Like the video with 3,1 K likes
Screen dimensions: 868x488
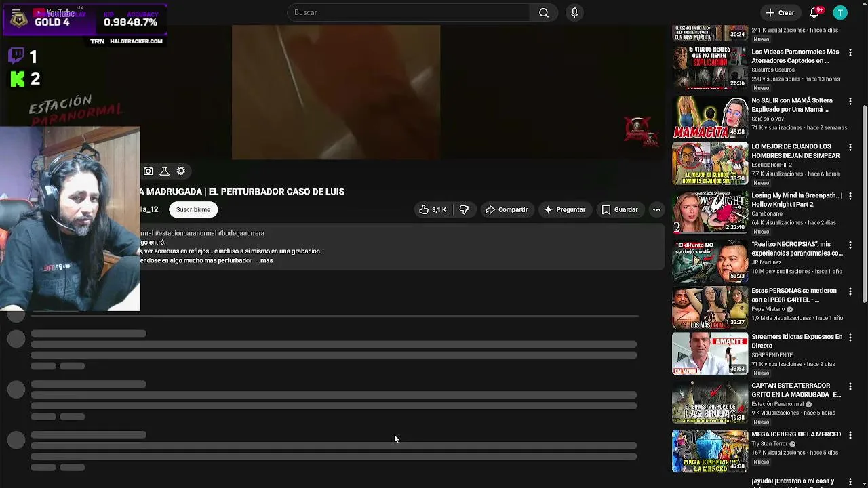point(432,210)
